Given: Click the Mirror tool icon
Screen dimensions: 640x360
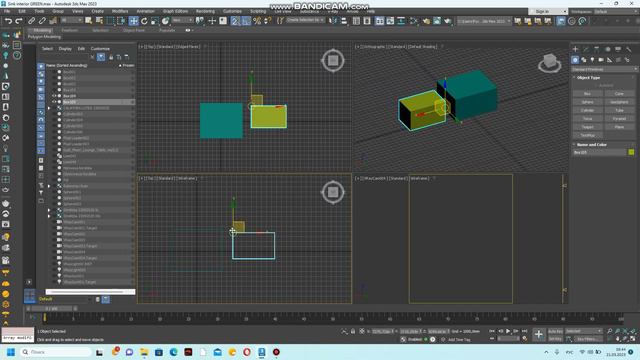Looking at the screenshot, I should 333,21.
